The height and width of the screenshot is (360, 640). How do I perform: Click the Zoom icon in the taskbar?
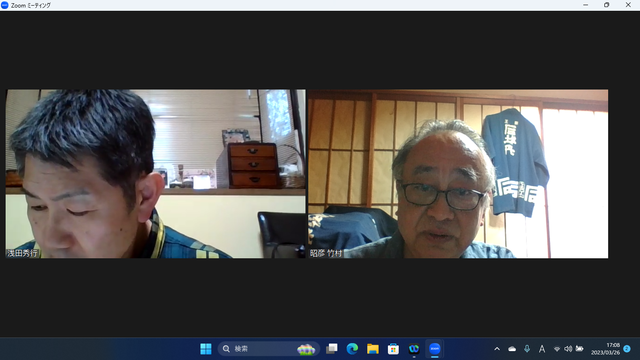tap(434, 349)
